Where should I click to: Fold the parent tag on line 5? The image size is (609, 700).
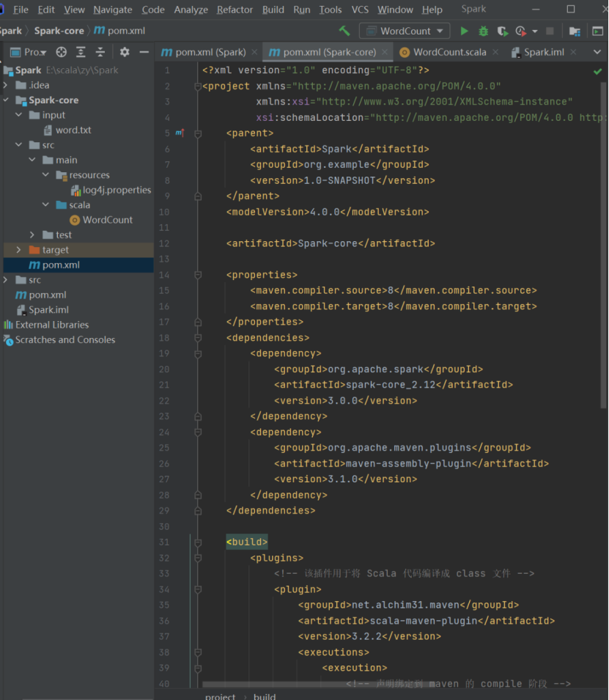pos(198,133)
